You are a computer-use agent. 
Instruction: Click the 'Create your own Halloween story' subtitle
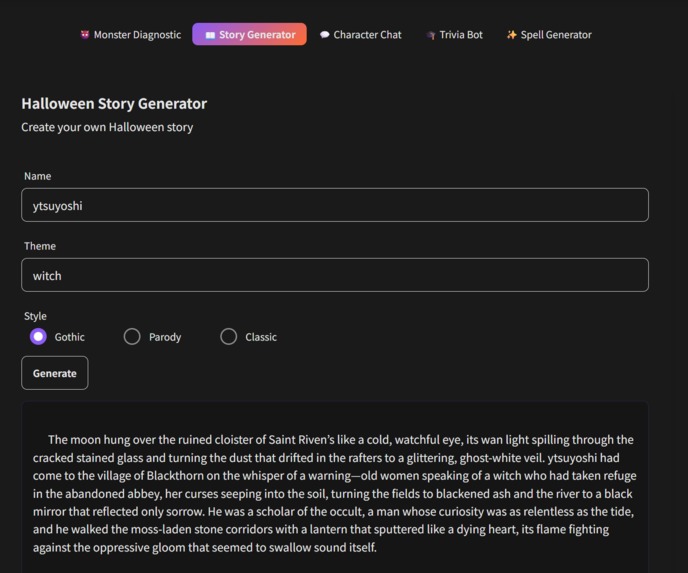[107, 127]
